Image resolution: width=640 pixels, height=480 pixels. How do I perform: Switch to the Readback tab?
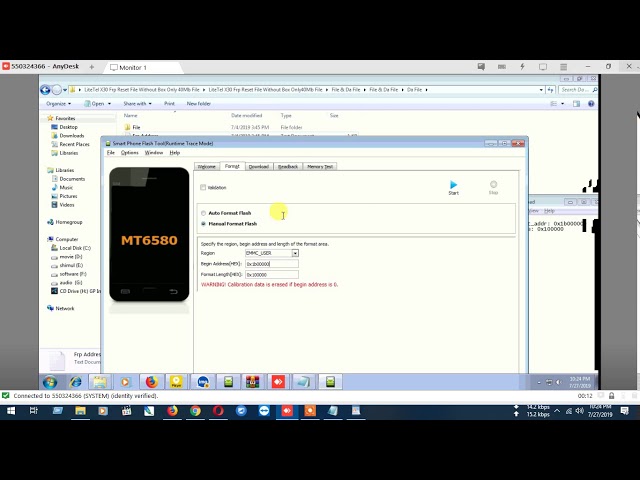click(x=288, y=167)
